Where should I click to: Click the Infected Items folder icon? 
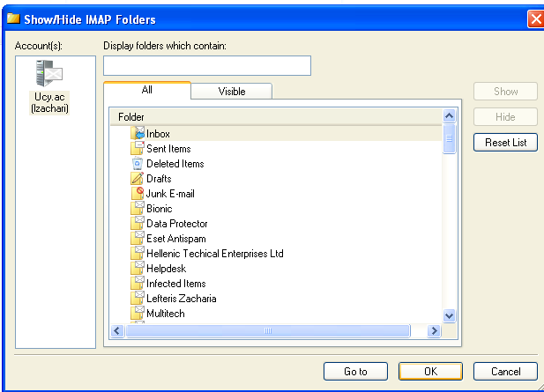138,283
